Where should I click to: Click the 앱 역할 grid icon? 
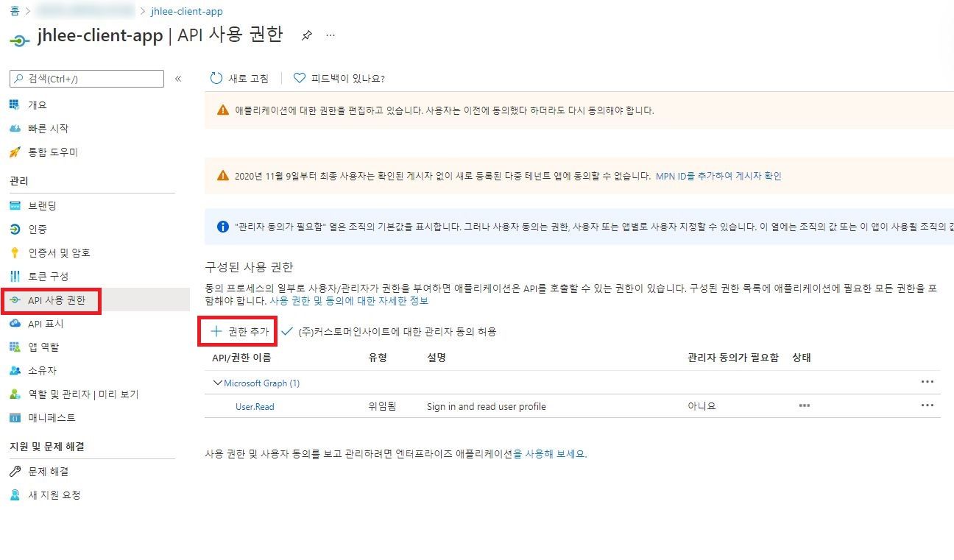pyautogui.click(x=15, y=347)
